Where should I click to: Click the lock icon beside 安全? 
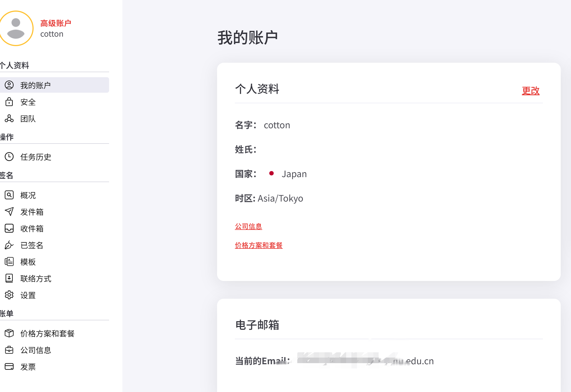(x=9, y=102)
